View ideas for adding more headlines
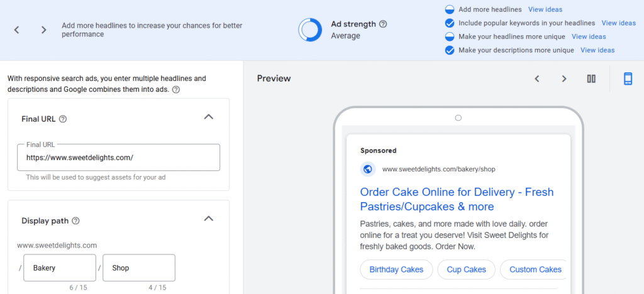This screenshot has height=294, width=644. (545, 9)
